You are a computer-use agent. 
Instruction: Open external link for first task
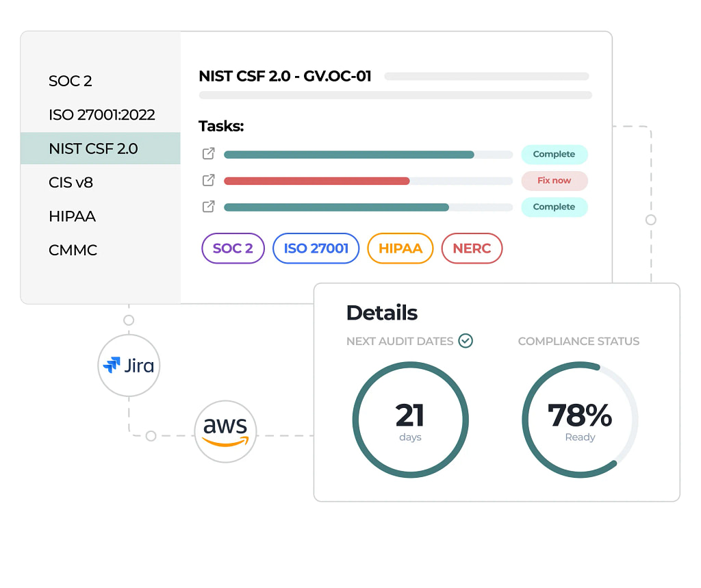coord(209,154)
